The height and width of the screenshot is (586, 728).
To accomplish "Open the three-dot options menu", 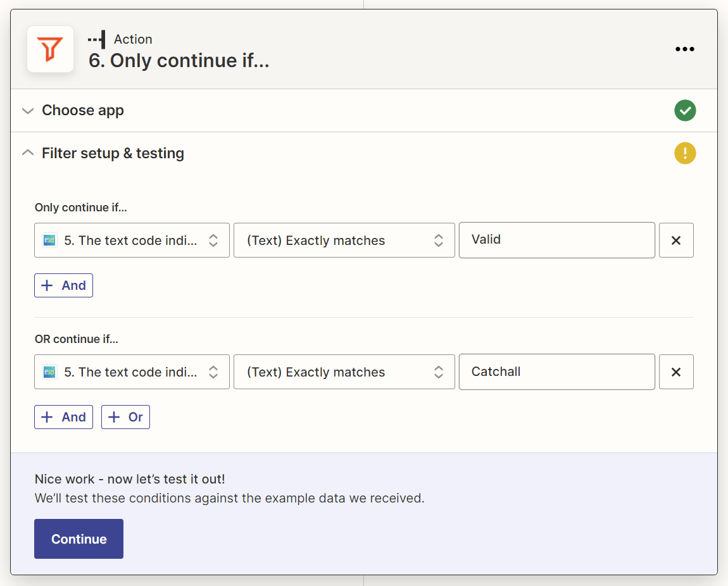I will (x=685, y=49).
